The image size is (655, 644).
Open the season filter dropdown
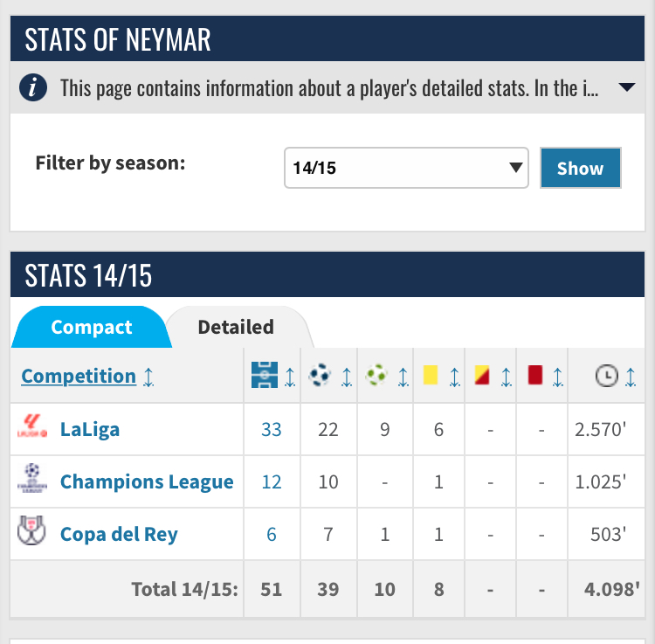tap(406, 168)
